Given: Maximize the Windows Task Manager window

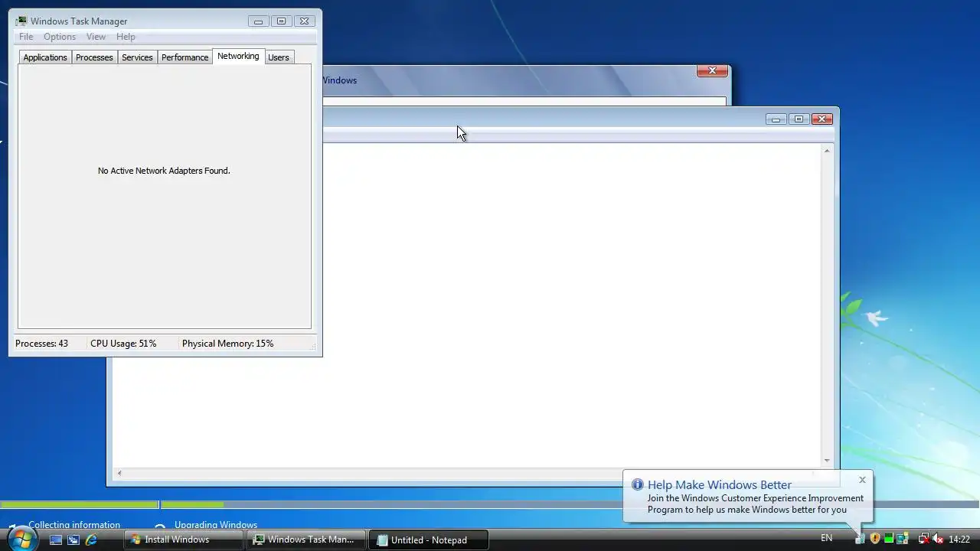Looking at the screenshot, I should tap(281, 21).
